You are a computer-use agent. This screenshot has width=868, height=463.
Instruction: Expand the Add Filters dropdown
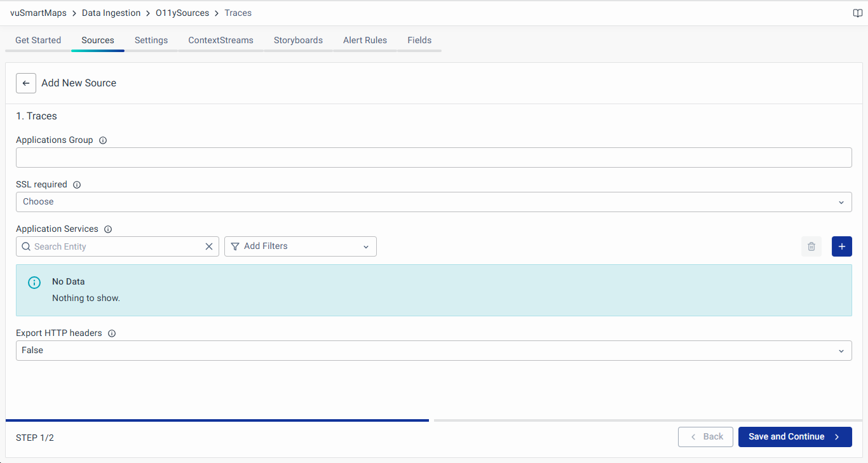pos(300,246)
